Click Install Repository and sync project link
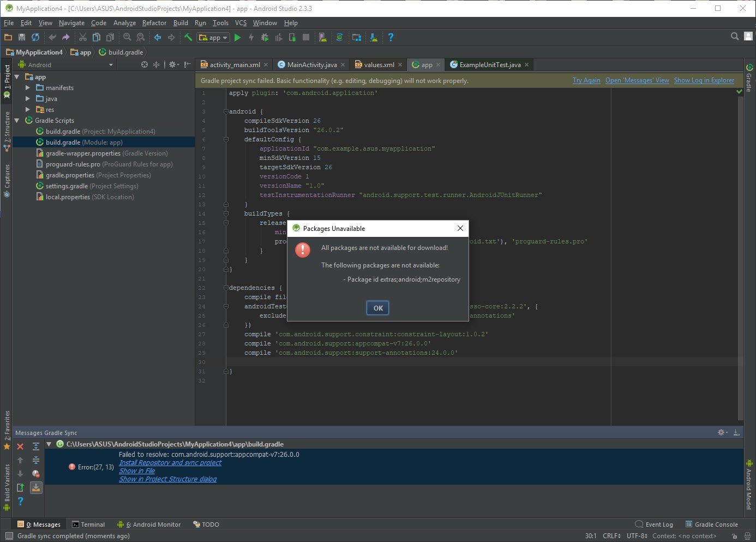 [x=170, y=463]
